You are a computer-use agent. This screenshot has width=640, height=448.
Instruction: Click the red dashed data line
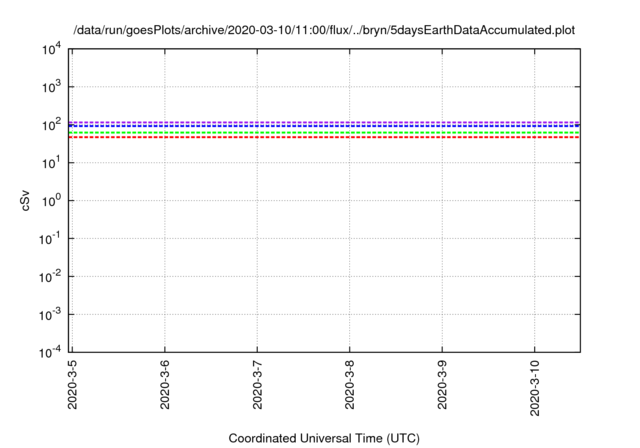click(324, 137)
